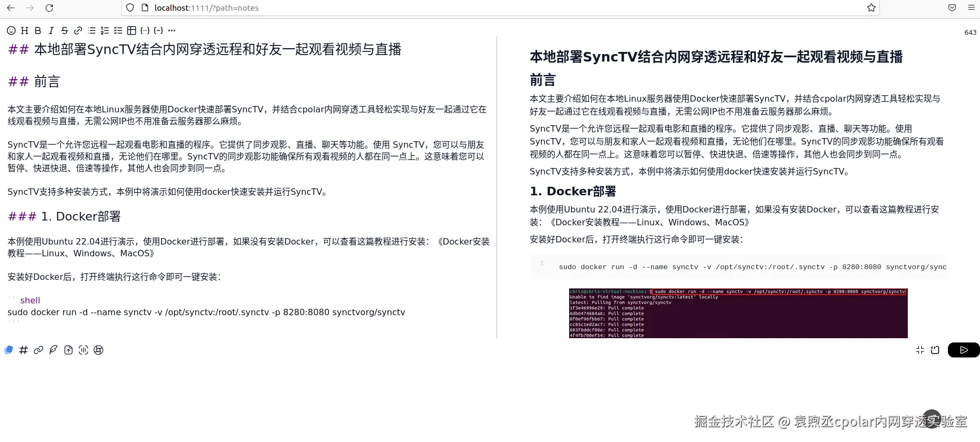
Task: Add a tag with the hash icon
Action: [x=24, y=350]
